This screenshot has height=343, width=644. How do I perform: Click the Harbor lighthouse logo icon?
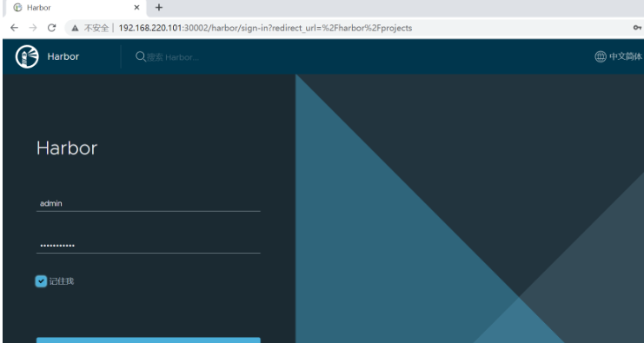tap(27, 56)
